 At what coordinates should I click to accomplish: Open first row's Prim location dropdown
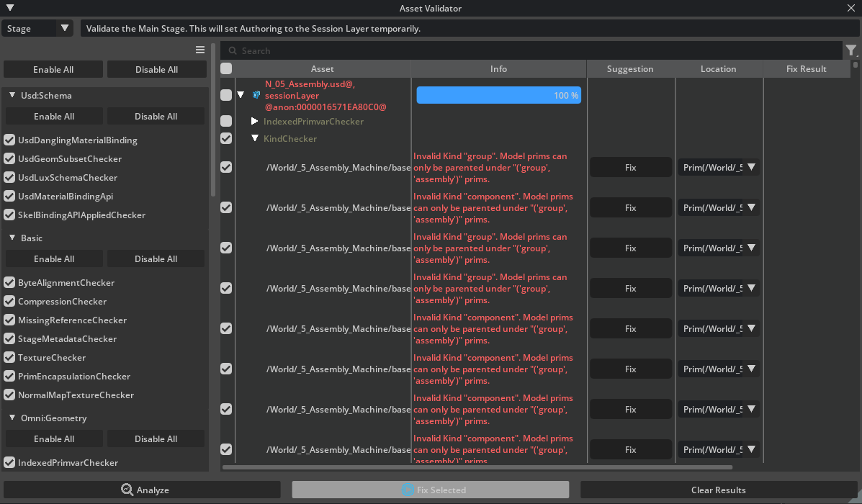point(751,168)
